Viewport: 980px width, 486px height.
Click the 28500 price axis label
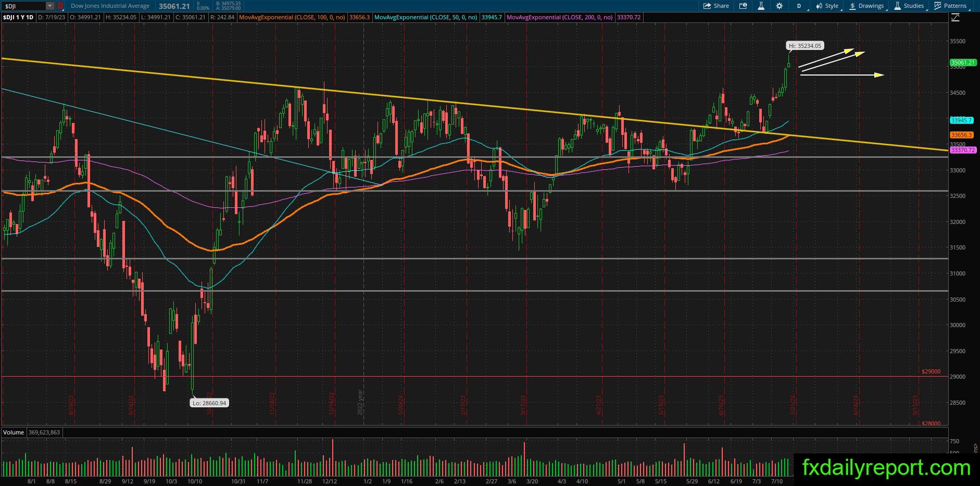pyautogui.click(x=958, y=403)
